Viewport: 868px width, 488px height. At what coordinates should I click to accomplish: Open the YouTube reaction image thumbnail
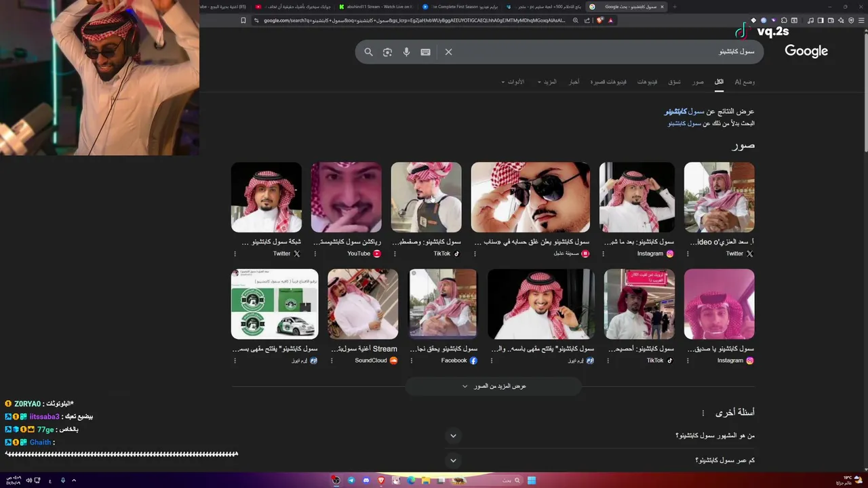point(346,197)
